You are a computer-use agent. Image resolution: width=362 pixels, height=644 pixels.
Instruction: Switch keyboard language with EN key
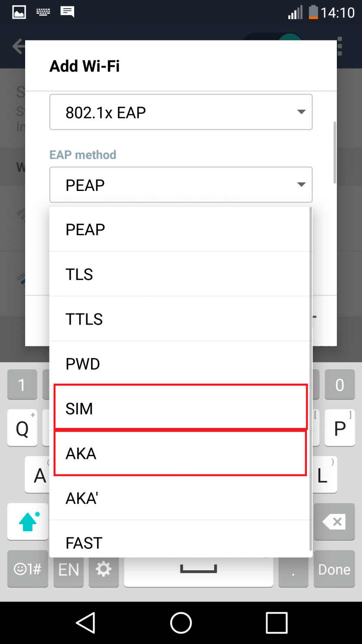click(x=68, y=569)
